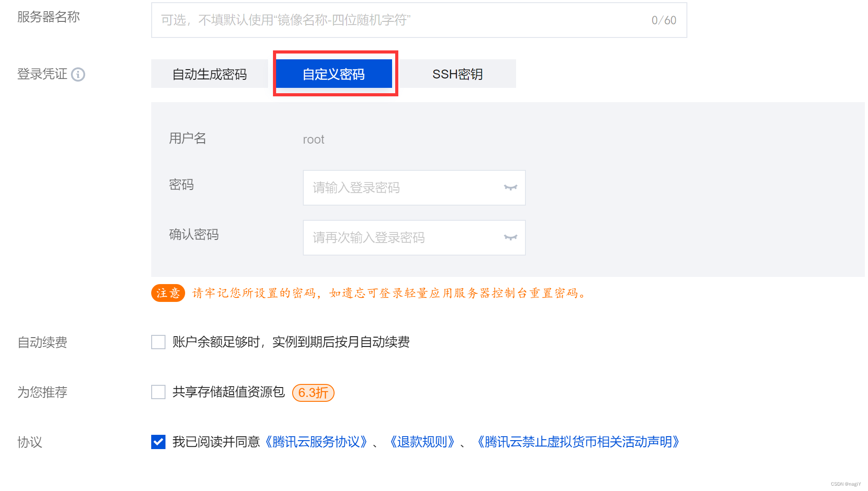Click the 请再次输入登录密码 confirm field

point(414,238)
